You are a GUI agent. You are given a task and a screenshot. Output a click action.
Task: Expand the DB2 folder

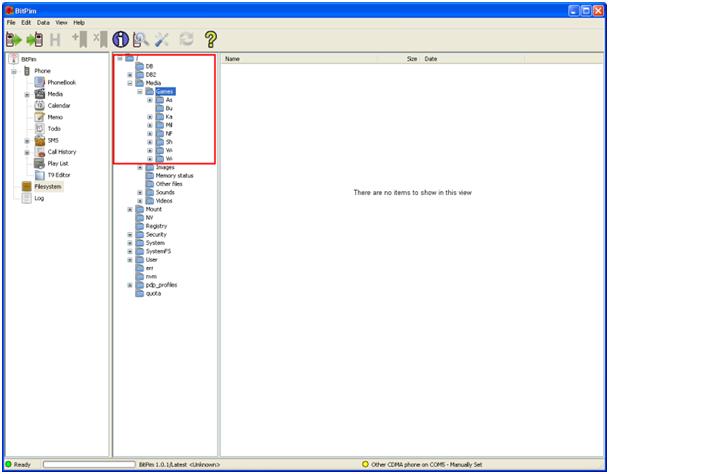coord(130,75)
